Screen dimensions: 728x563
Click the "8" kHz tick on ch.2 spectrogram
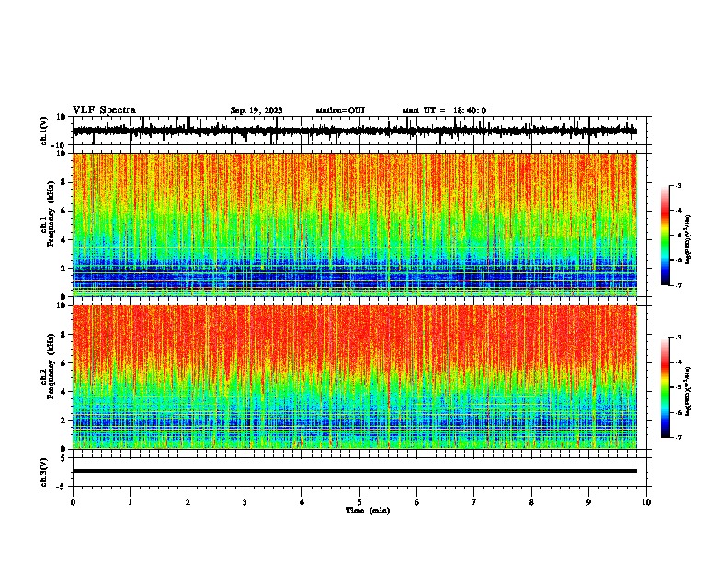coord(63,335)
